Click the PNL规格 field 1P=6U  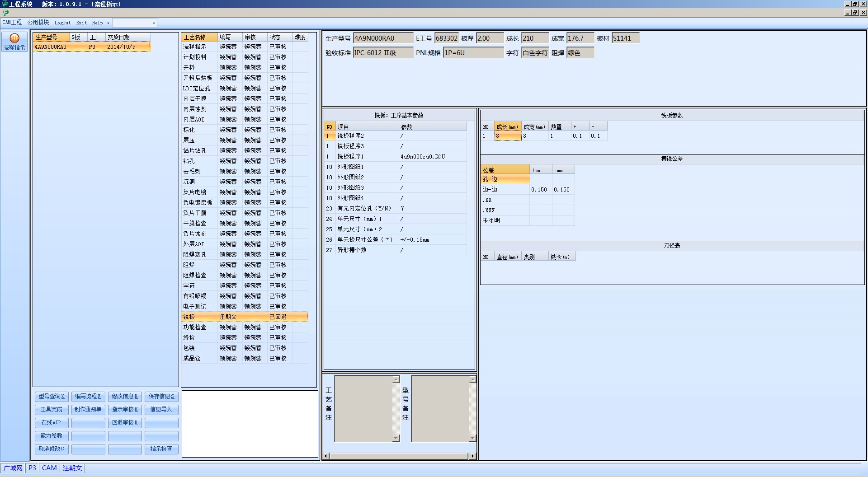(473, 53)
